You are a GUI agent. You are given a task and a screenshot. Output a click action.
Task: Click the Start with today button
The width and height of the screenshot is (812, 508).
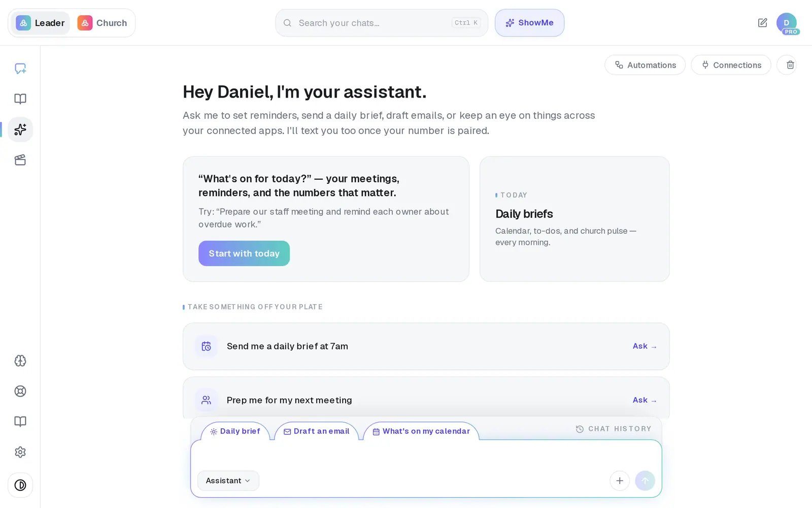coord(244,253)
